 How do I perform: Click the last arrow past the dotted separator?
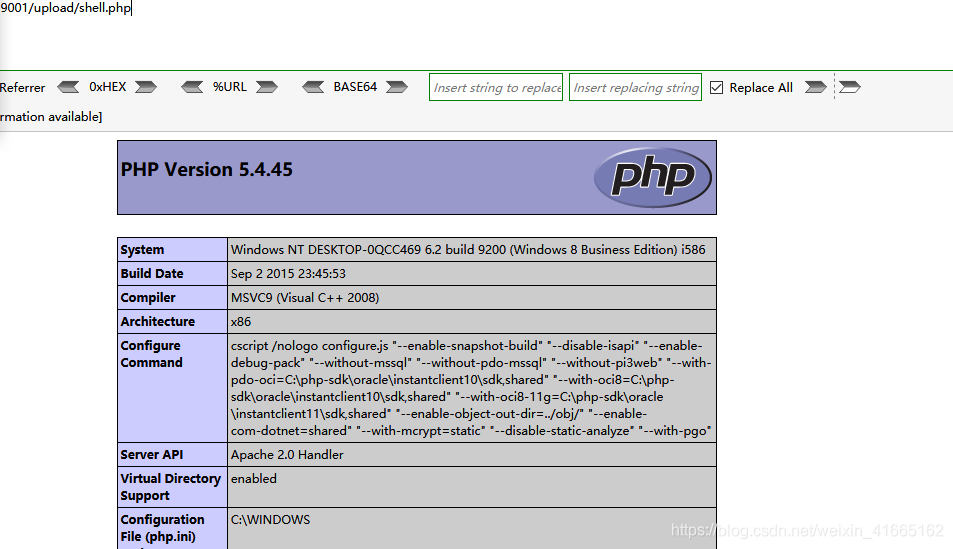(x=850, y=87)
